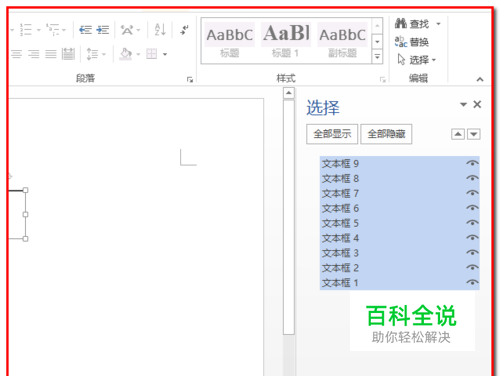Select 文本框 5 in the list
500x376 pixels.
click(x=400, y=223)
